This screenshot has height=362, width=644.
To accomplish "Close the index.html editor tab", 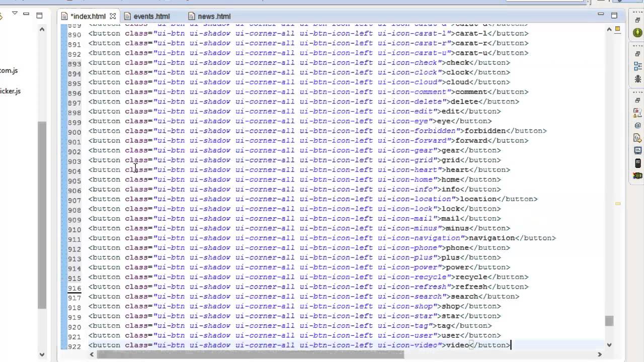I will (x=113, y=16).
